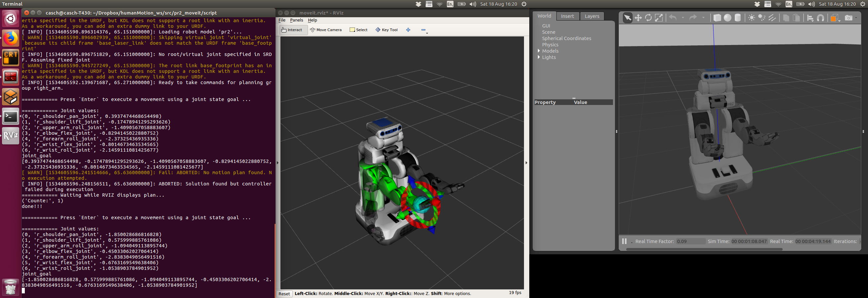
Task: Select GUI in the World tree
Action: [x=546, y=26]
